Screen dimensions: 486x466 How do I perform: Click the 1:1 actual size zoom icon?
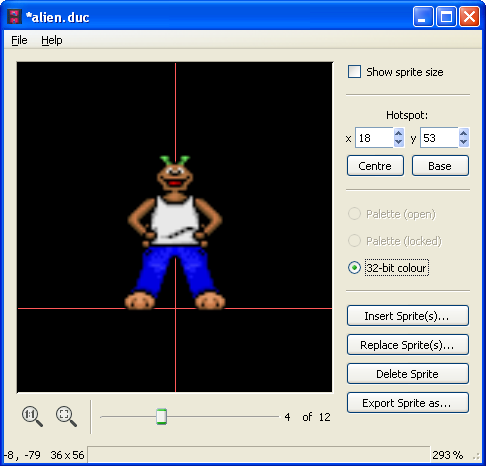[32, 416]
